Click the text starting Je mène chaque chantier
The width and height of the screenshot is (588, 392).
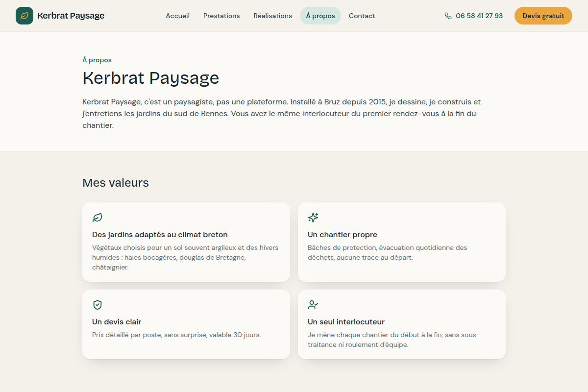coord(393,340)
